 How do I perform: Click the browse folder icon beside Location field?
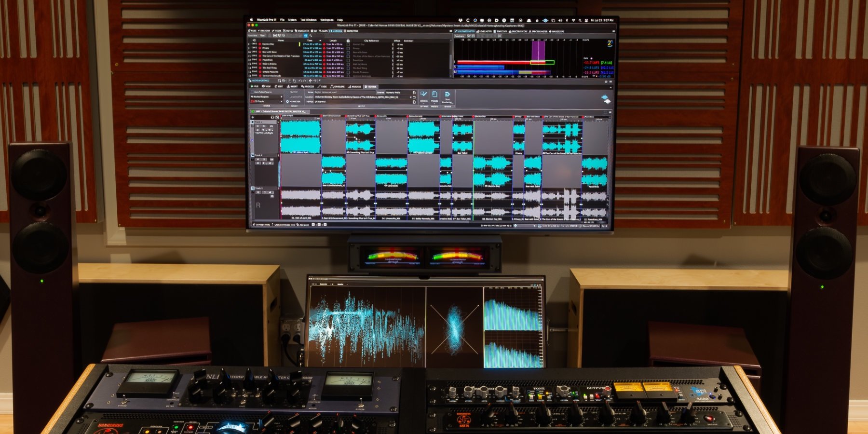pyautogui.click(x=414, y=97)
